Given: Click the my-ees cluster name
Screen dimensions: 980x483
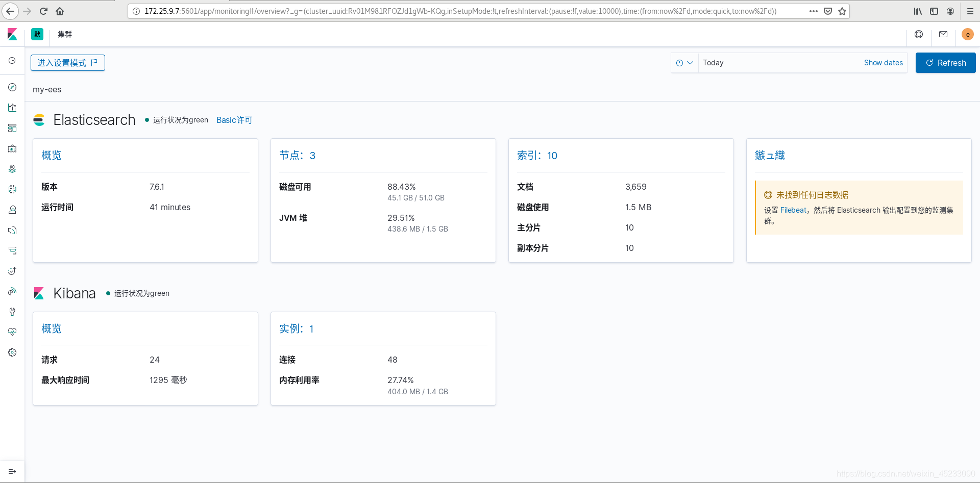Looking at the screenshot, I should pyautogui.click(x=47, y=89).
